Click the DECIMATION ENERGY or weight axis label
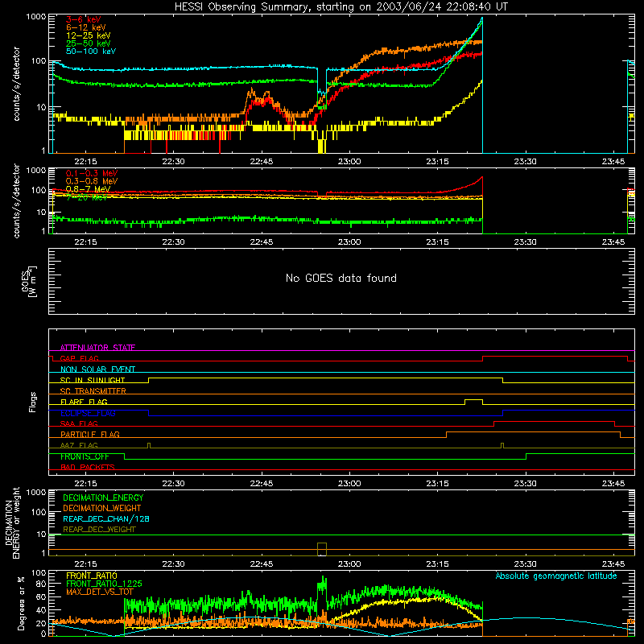 point(12,522)
